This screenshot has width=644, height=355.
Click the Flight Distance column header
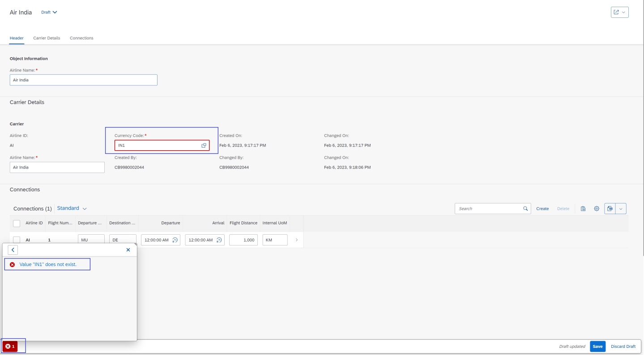click(x=243, y=223)
